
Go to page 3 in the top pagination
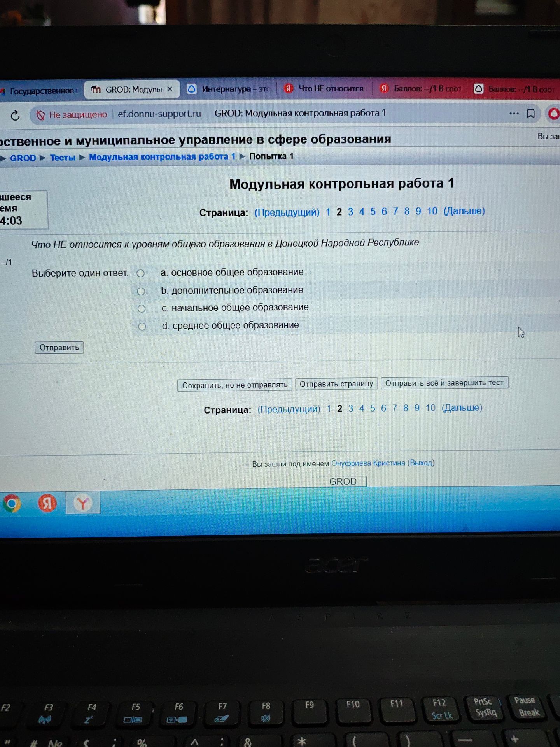(351, 212)
